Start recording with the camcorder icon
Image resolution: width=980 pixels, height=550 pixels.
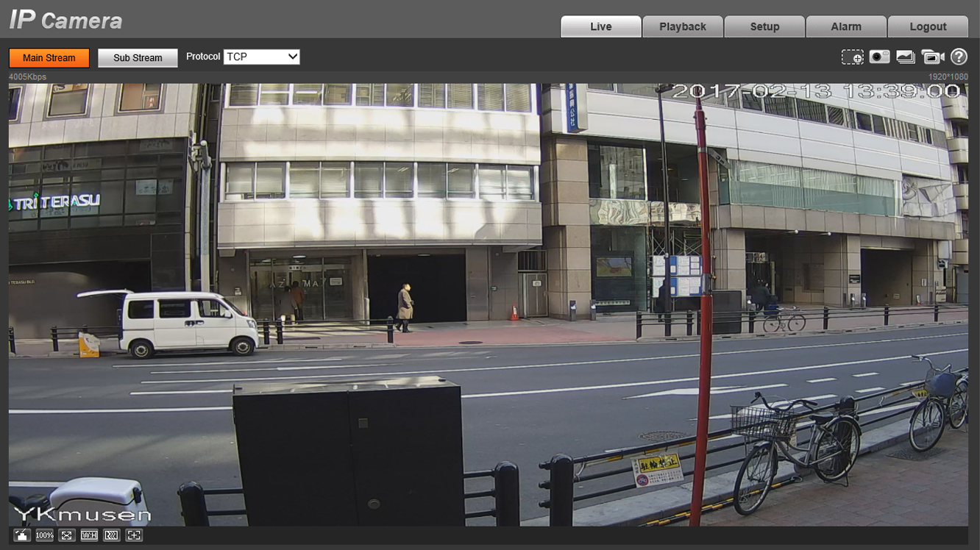click(x=932, y=57)
